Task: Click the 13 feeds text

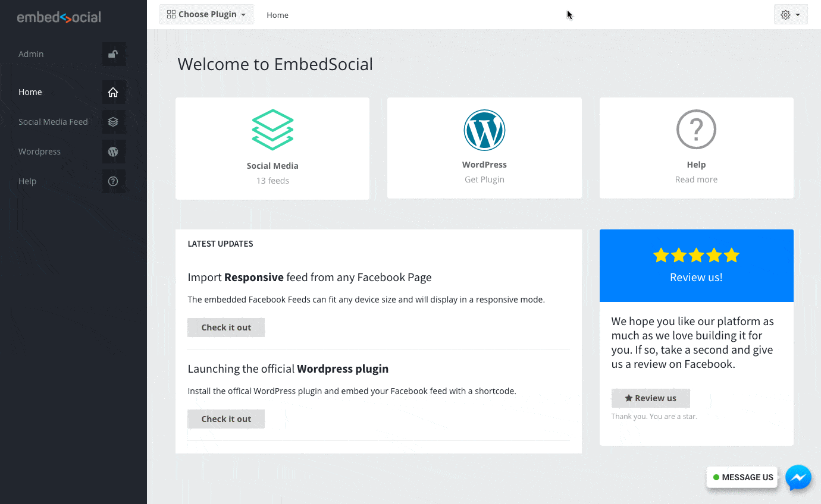Action: (x=272, y=181)
